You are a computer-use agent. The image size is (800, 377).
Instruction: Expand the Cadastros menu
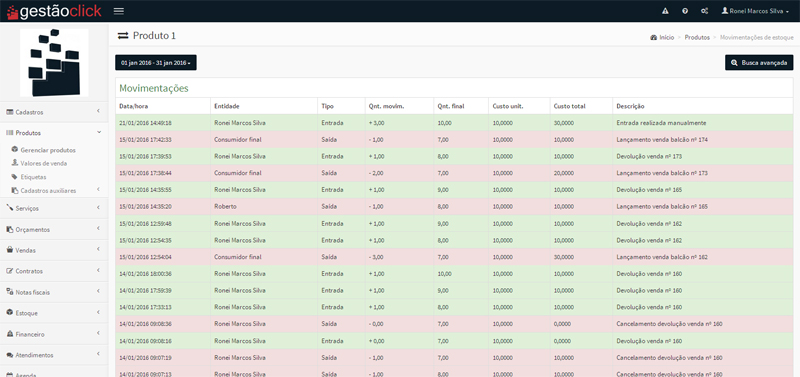point(54,112)
